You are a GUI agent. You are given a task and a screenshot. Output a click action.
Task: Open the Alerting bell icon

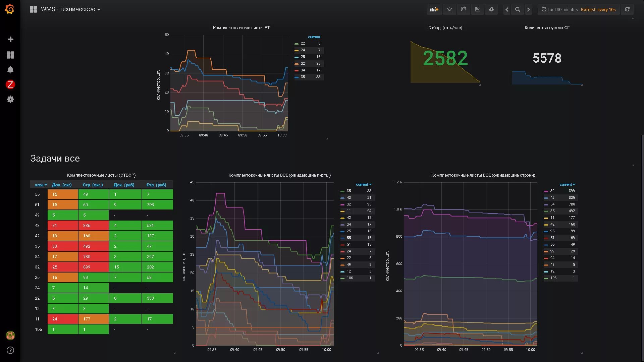10,70
